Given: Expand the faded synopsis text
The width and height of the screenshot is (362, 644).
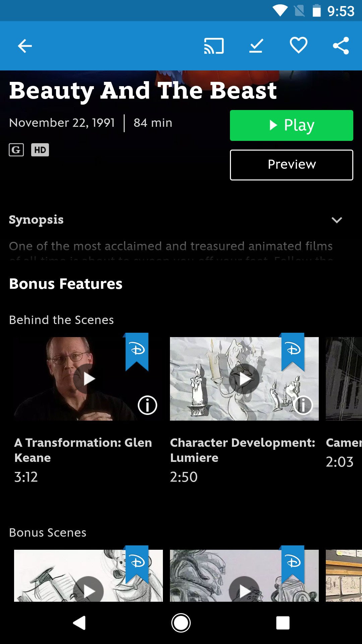Looking at the screenshot, I should 171,251.
